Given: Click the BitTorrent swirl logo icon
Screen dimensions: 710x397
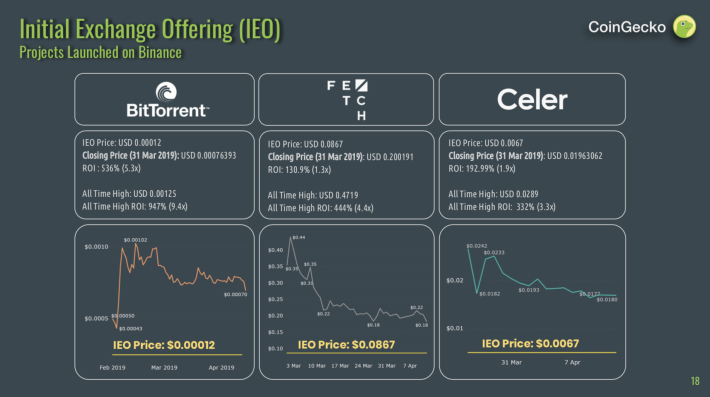Looking at the screenshot, I should 167,91.
